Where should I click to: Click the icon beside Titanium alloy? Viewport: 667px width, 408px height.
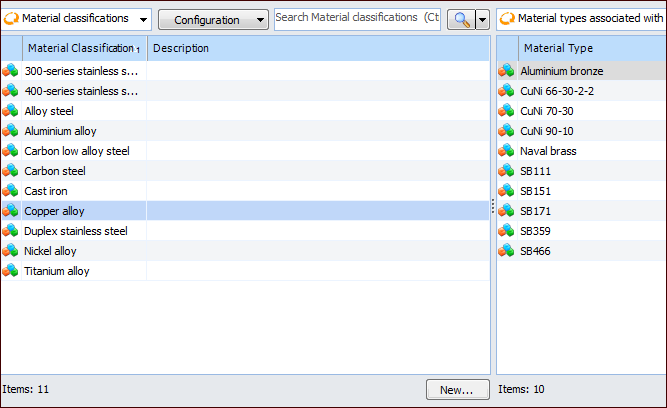[10, 271]
